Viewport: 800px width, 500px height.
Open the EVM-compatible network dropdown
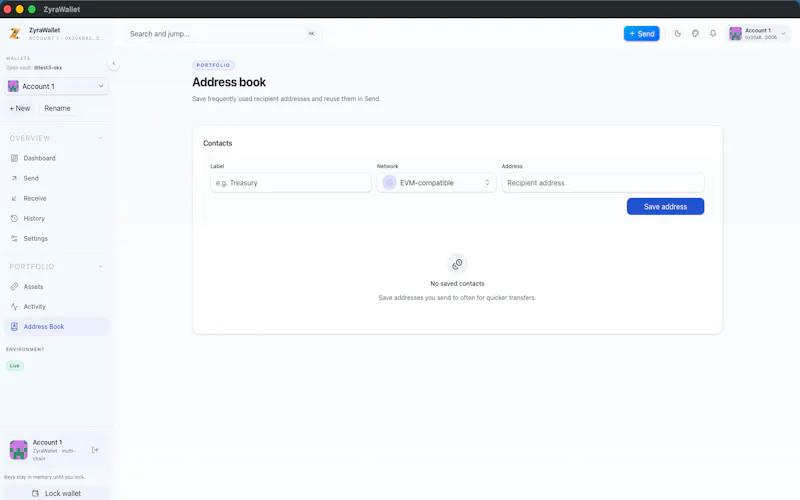437,183
